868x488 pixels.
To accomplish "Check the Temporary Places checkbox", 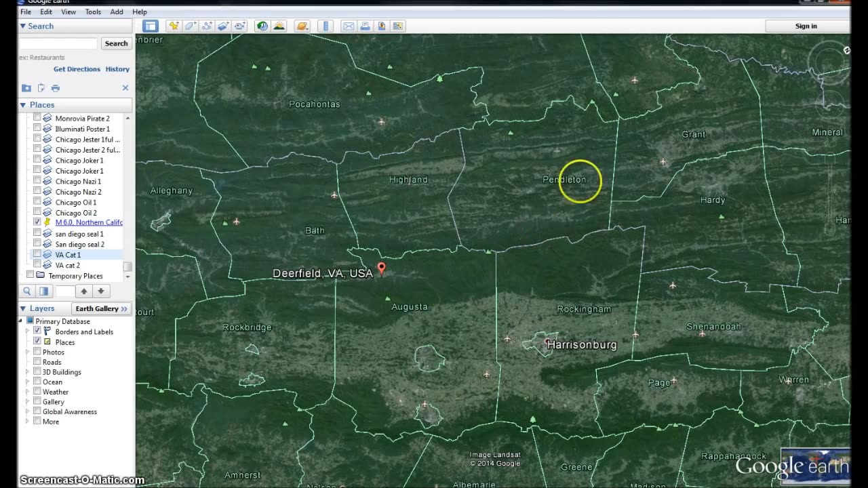I will (x=30, y=275).
